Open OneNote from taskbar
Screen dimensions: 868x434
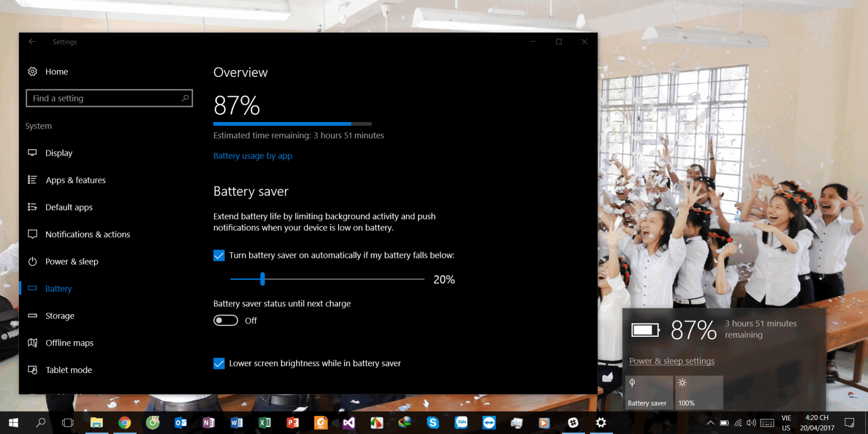pos(209,423)
